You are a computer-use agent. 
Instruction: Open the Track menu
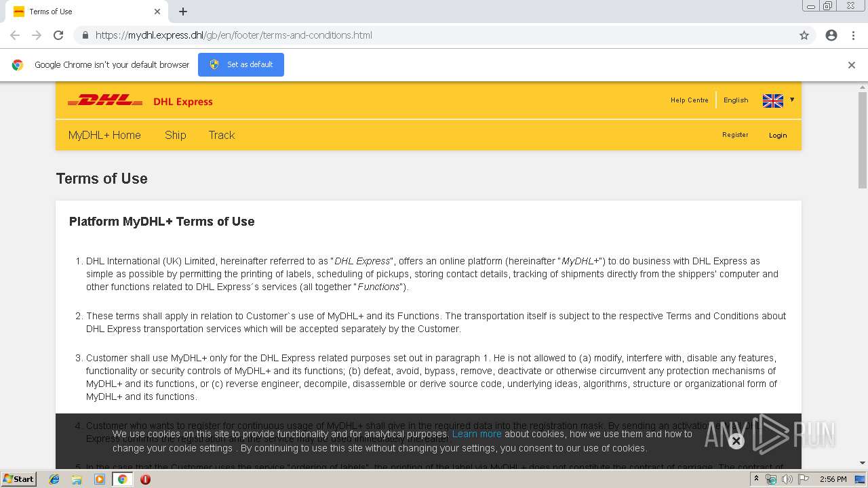(221, 135)
